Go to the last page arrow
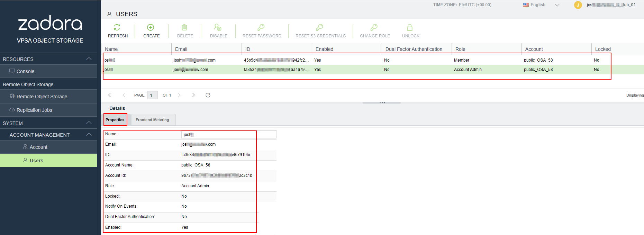 pyautogui.click(x=193, y=95)
